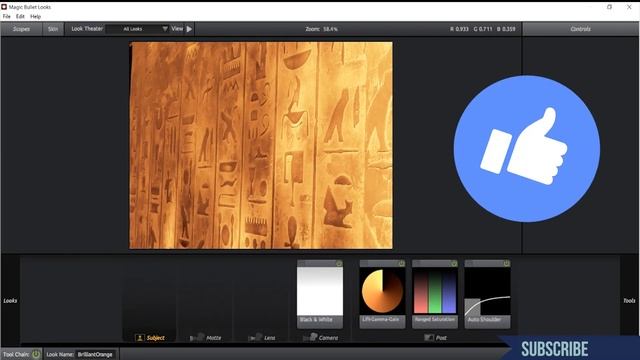Click the B 0.359 value readout

click(x=506, y=29)
